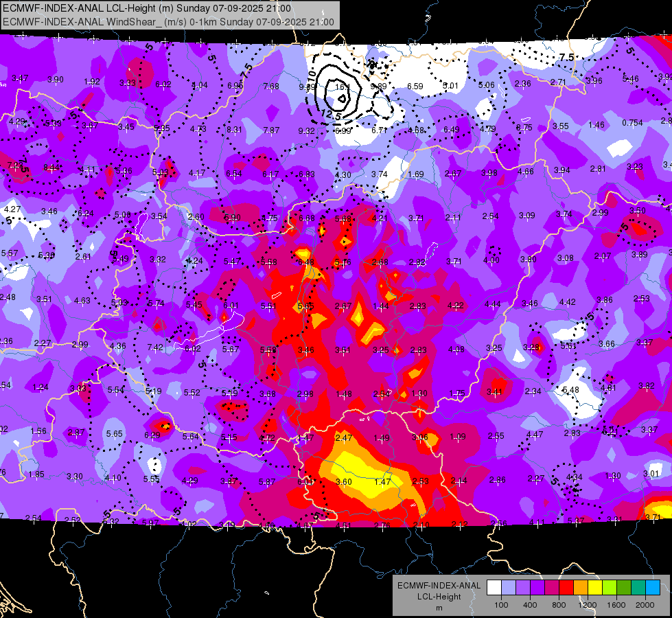
Task: Click the grid value 1.09
Action: 457,437
